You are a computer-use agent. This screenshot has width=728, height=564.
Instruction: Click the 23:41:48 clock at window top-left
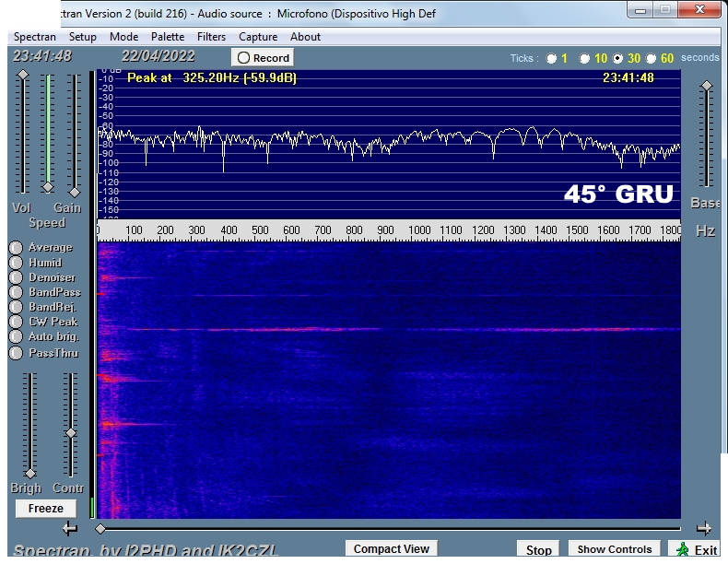click(x=42, y=56)
